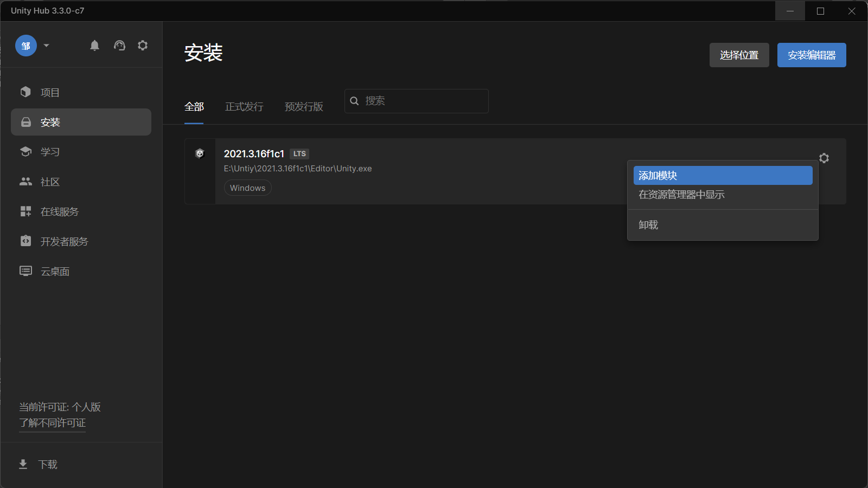Minimize the Unity Hub window
The width and height of the screenshot is (868, 488).
coord(790,11)
